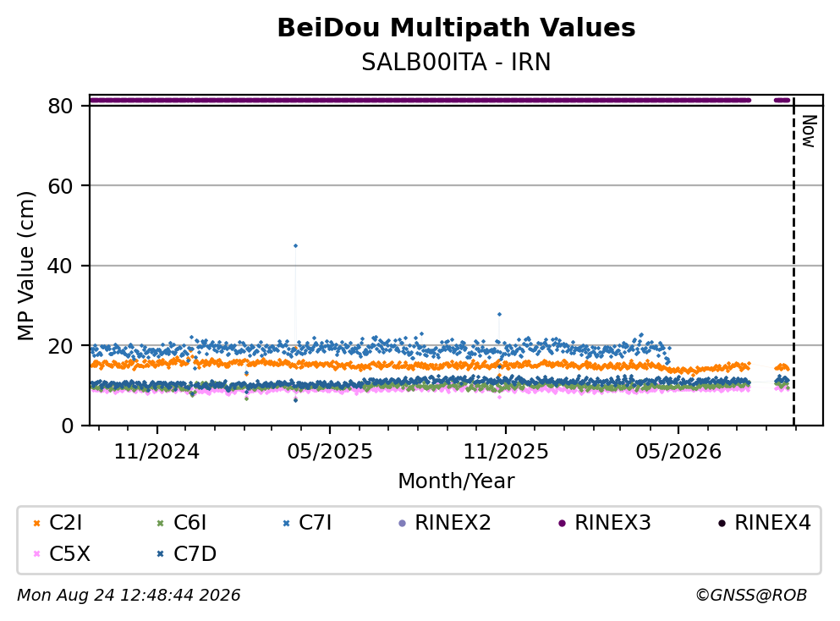Click the SALB00ITA - IRN subtitle
This screenshot has height=621, width=840.
(x=456, y=62)
